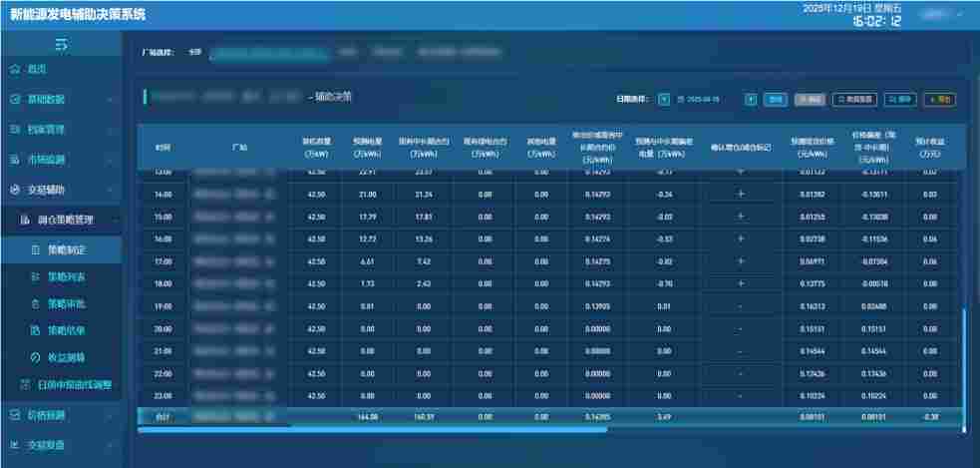Toggle the plus marker on the 16:00 row
The width and height of the screenshot is (980, 468).
pos(740,239)
